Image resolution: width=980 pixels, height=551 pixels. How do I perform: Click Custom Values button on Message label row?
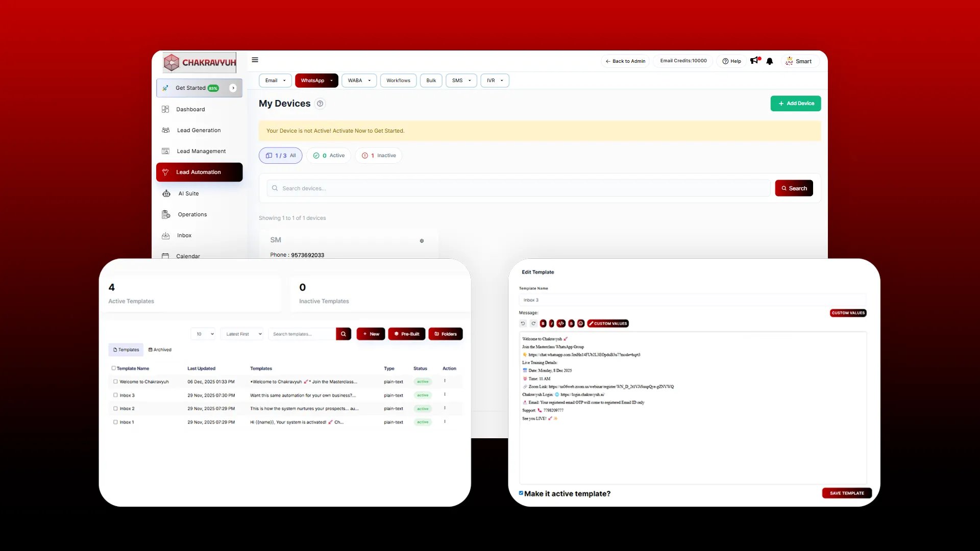[x=848, y=313]
